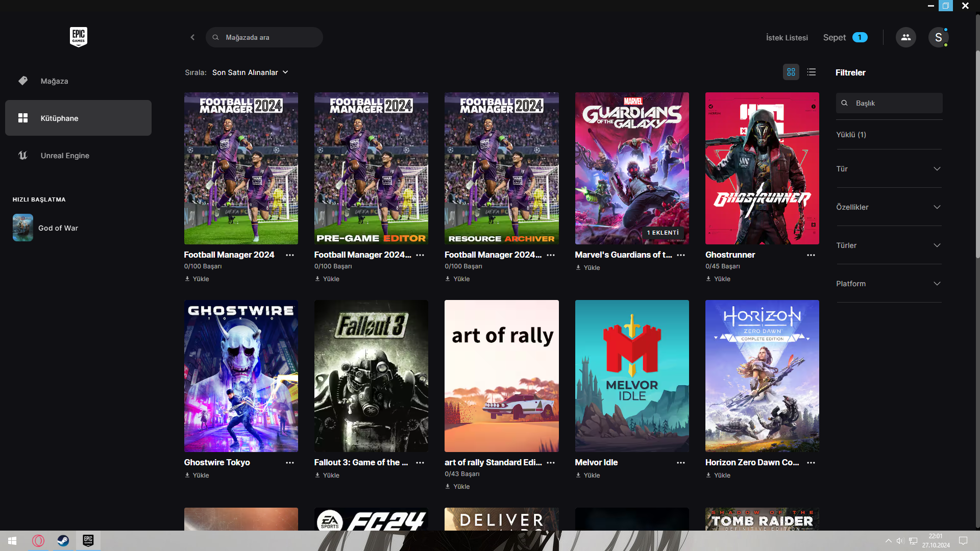The width and height of the screenshot is (980, 551).
Task: Open the Mağaza store tab
Action: tap(54, 81)
